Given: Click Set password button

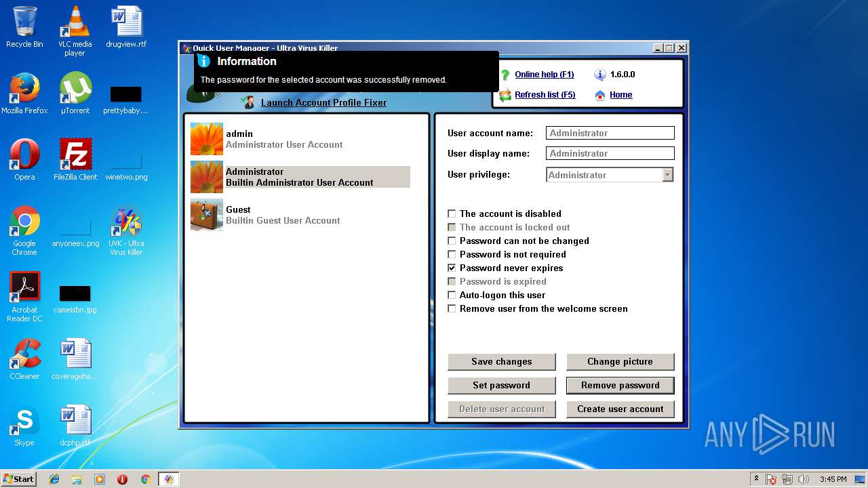Looking at the screenshot, I should click(502, 385).
